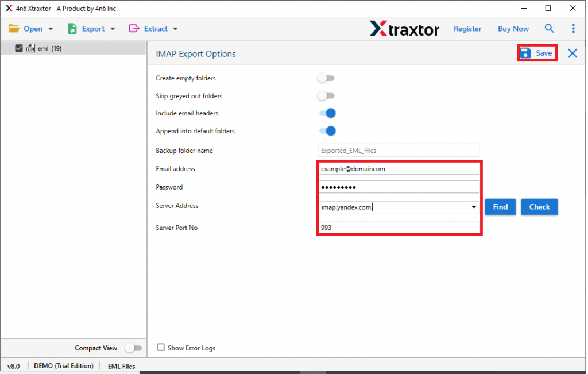The height and width of the screenshot is (374, 588).
Task: Check the Show Error Logs checkbox
Action: (x=161, y=348)
